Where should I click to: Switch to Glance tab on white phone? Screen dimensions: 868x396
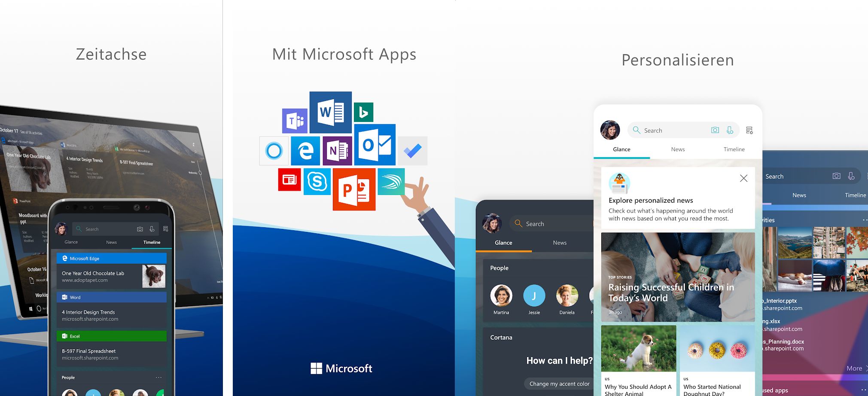coord(621,149)
